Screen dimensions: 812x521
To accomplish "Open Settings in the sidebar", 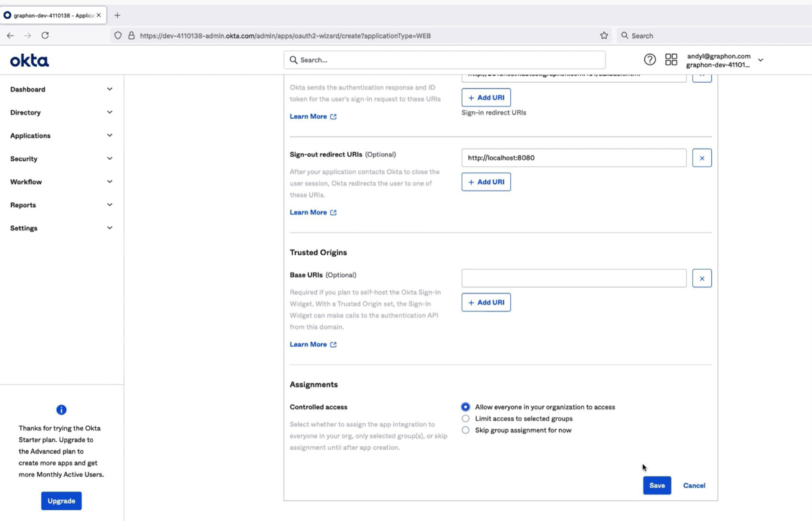I will pos(24,229).
